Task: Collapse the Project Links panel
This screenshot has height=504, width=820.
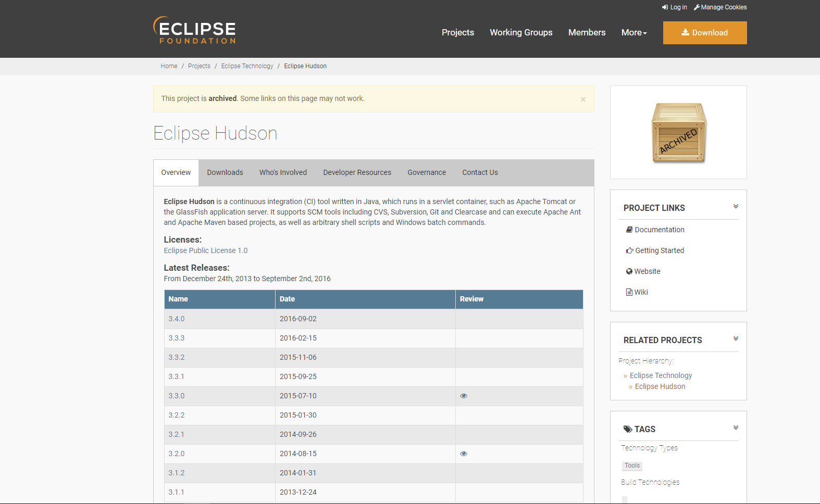Action: coord(736,206)
